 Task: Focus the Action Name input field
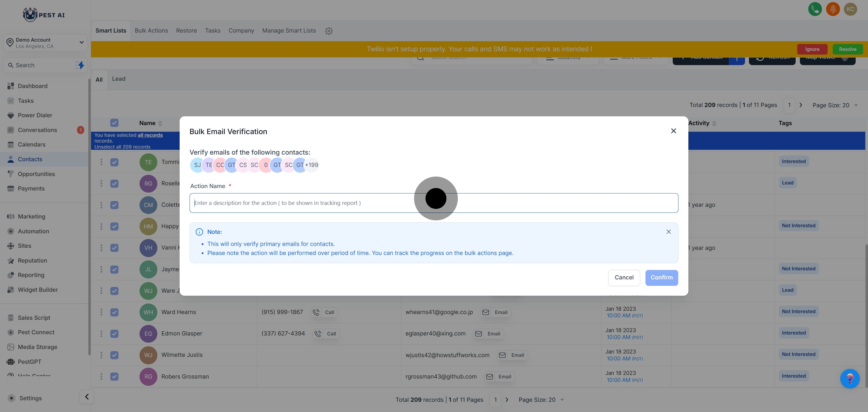click(303, 203)
